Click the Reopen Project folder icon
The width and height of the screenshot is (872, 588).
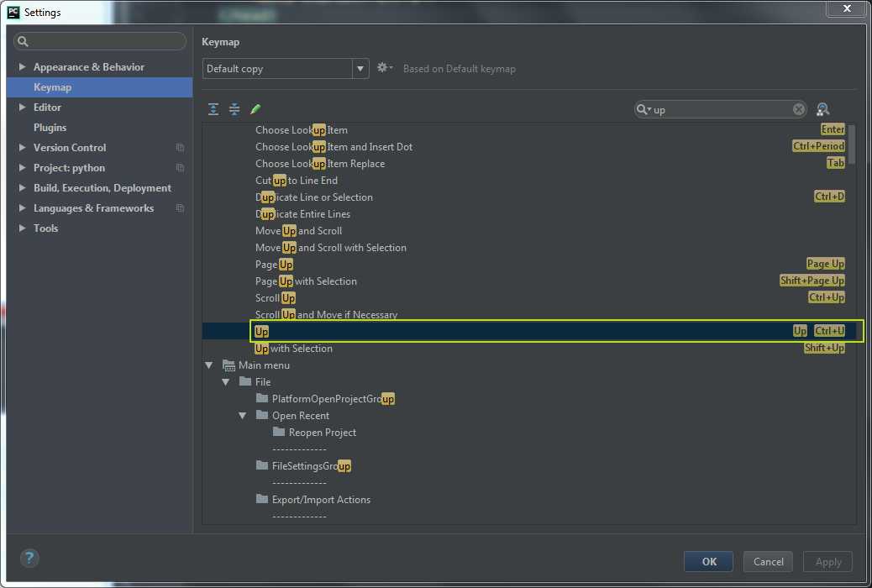pyautogui.click(x=279, y=432)
